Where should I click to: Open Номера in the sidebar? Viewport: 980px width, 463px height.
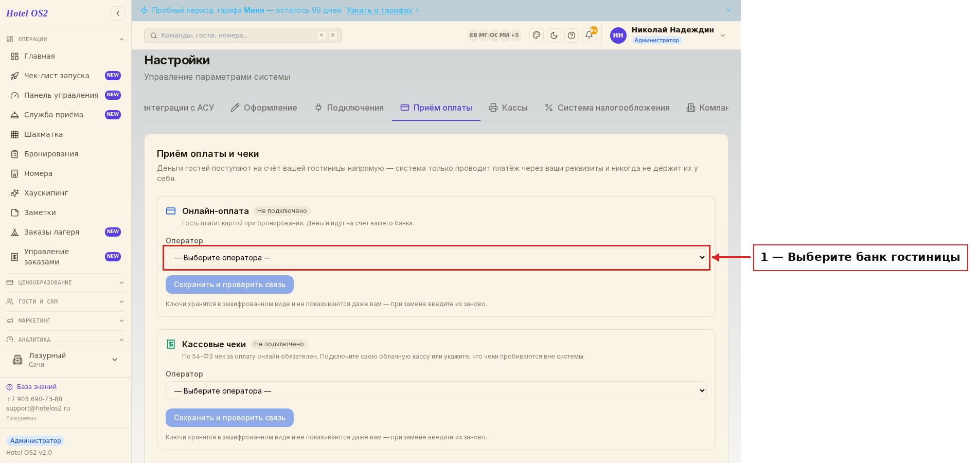(66, 173)
